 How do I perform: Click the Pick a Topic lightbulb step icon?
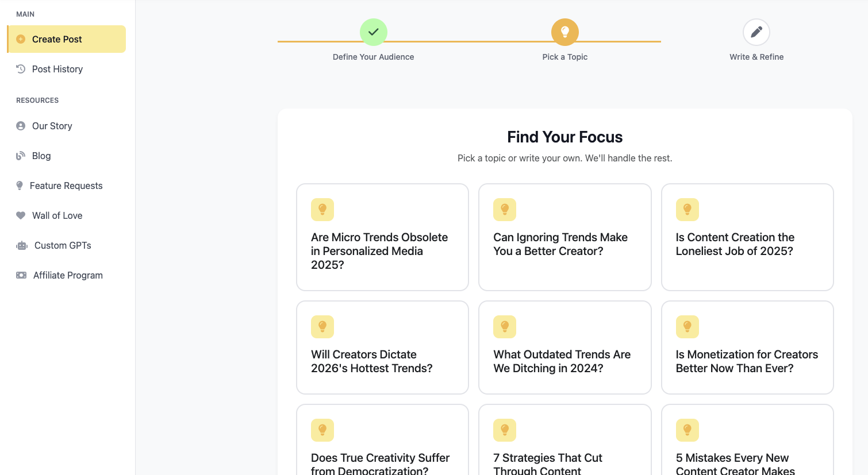(565, 32)
